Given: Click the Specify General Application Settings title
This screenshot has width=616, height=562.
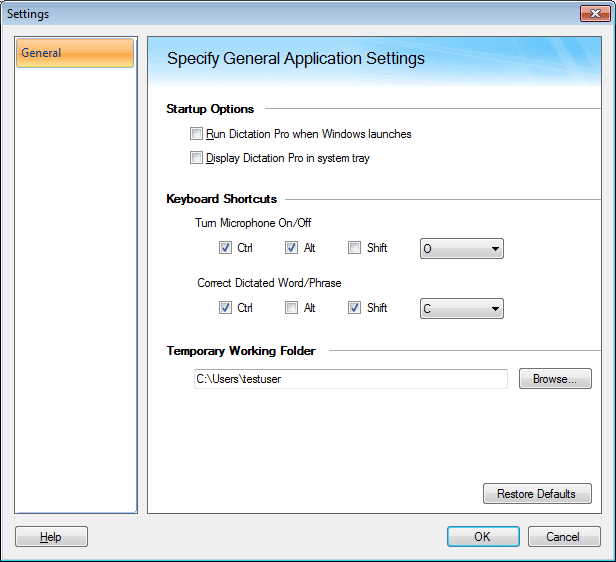Looking at the screenshot, I should point(296,59).
